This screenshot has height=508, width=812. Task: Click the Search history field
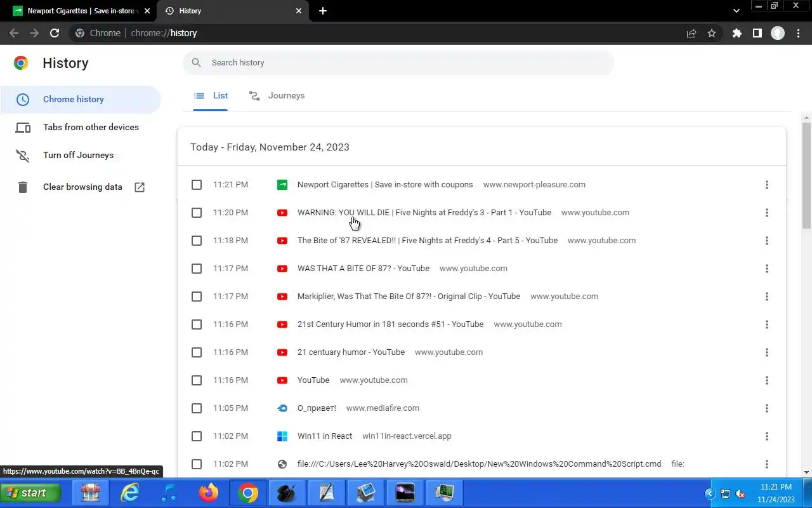click(x=398, y=63)
